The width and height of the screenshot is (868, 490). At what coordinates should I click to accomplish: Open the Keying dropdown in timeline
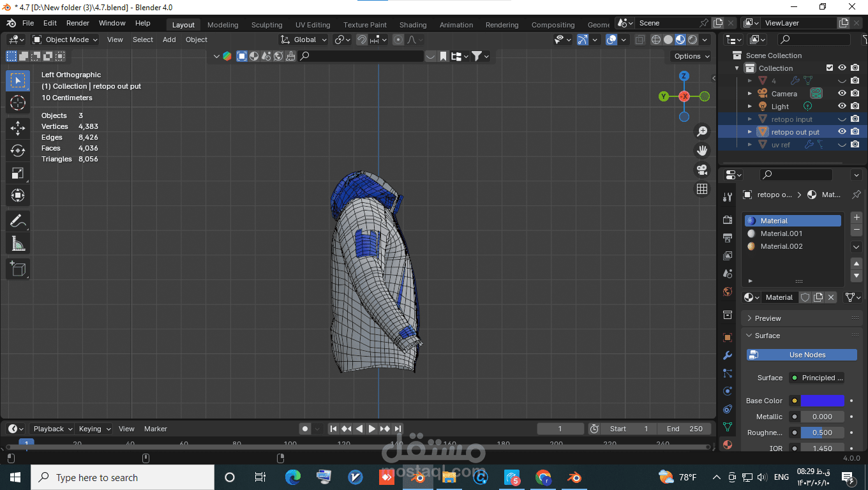tap(94, 429)
